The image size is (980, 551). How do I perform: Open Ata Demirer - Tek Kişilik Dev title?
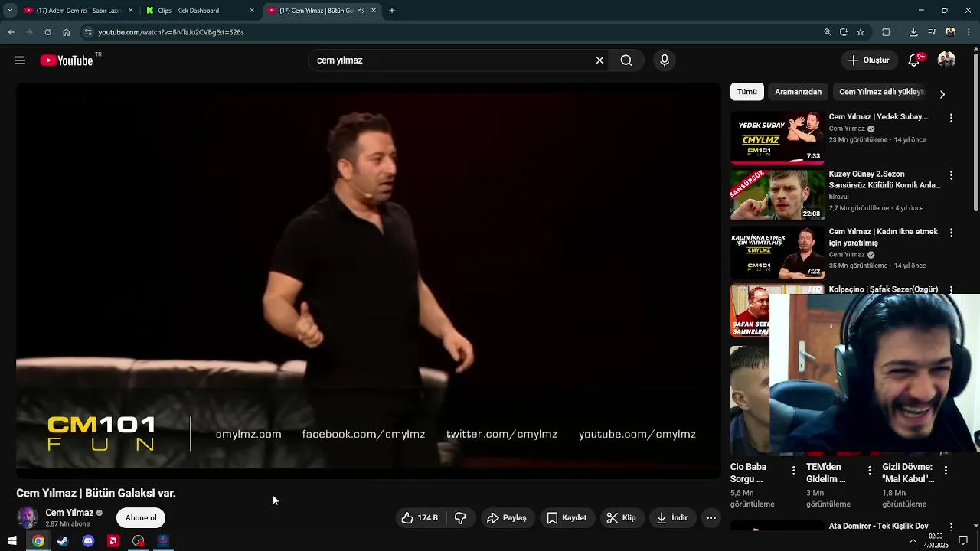[x=878, y=527]
